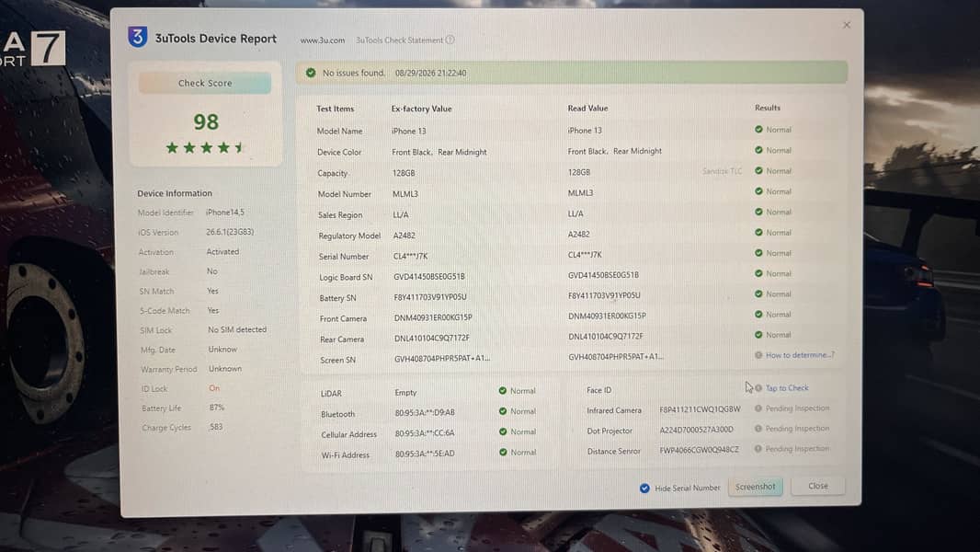
Task: Click the gray icon beside Tap to Check
Action: click(758, 388)
